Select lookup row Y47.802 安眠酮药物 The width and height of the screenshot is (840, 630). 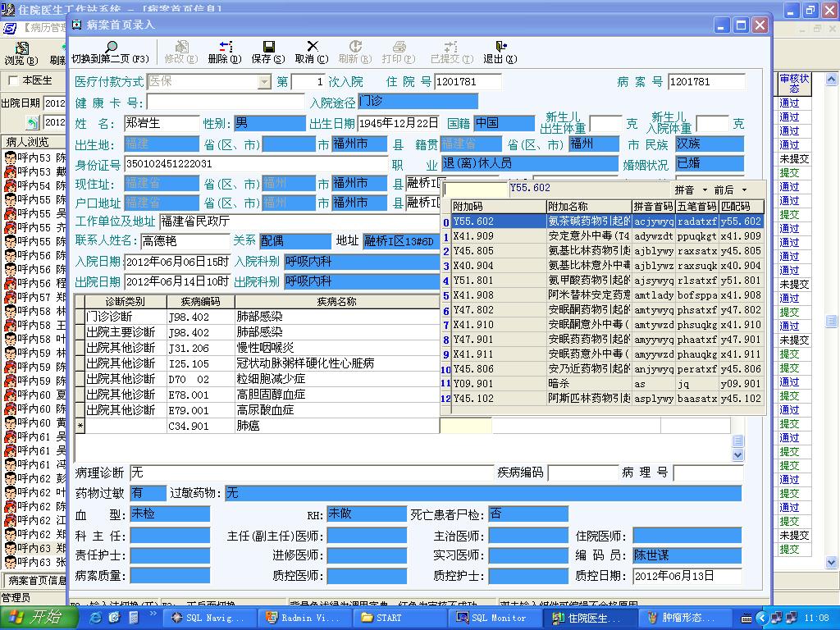(x=608, y=309)
